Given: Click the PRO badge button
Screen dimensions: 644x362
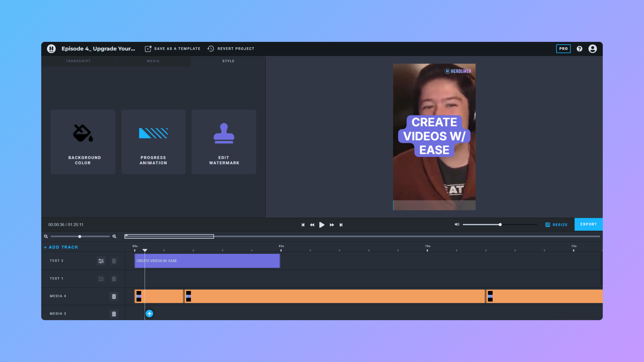Looking at the screenshot, I should (x=563, y=49).
